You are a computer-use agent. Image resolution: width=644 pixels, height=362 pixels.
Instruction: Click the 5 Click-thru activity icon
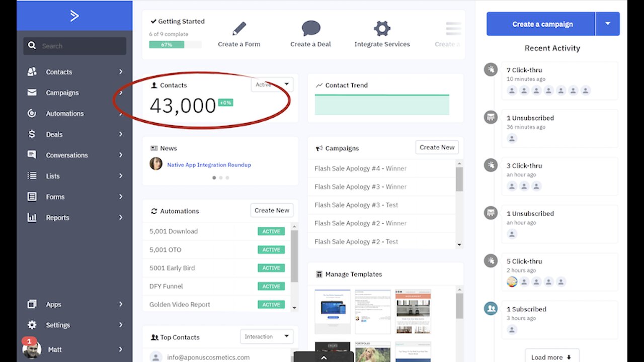coord(491,260)
